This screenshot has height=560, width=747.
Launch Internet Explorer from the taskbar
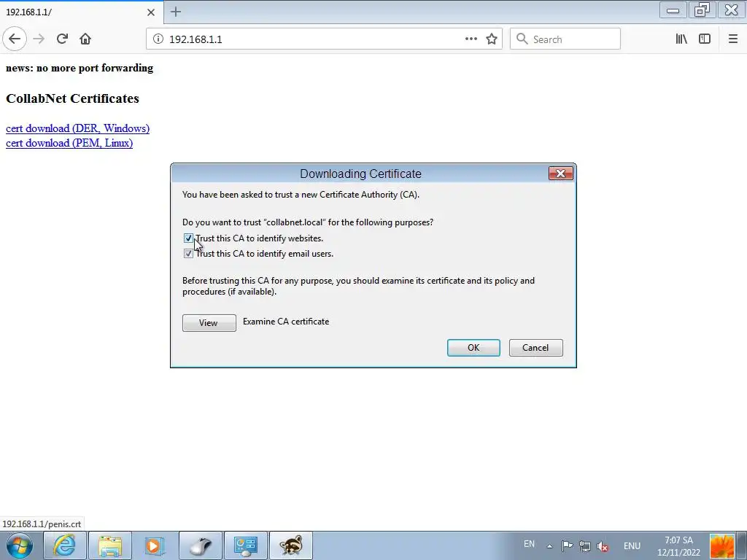coord(64,545)
